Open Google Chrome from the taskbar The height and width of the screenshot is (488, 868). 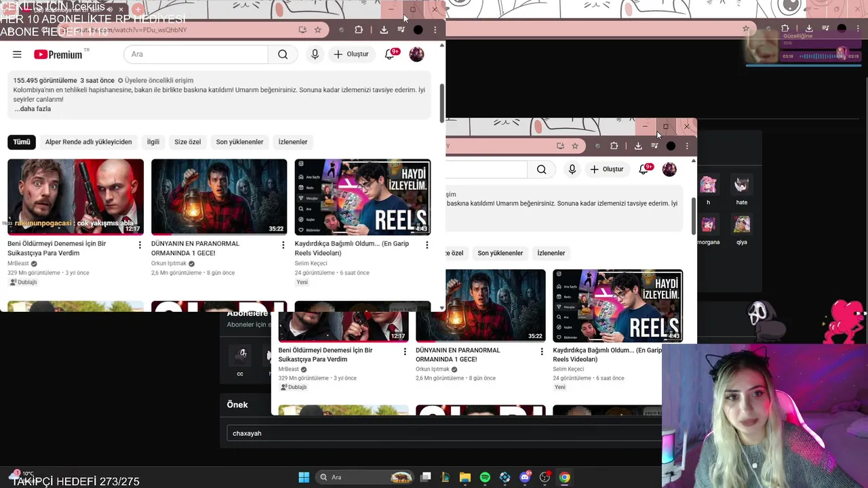(x=564, y=477)
